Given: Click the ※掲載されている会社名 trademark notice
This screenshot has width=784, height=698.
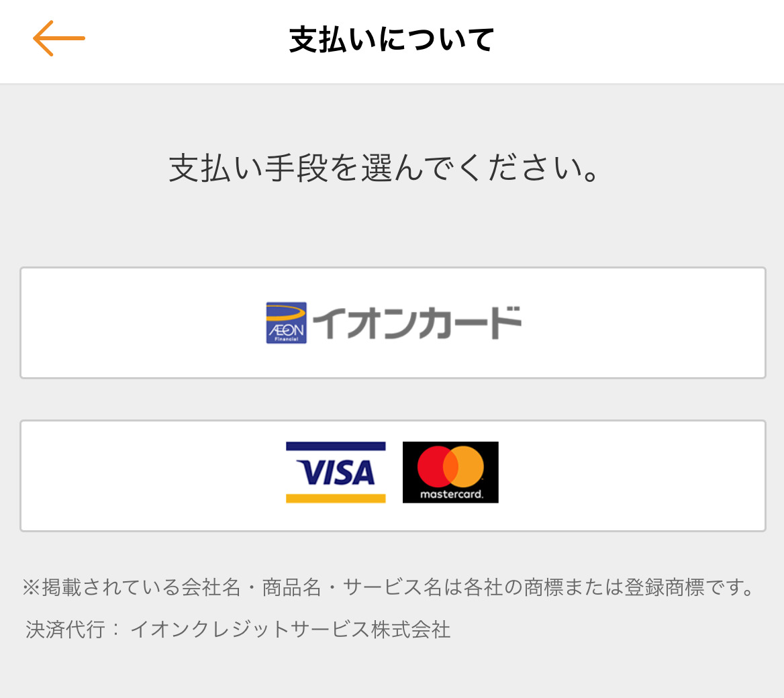Looking at the screenshot, I should pyautogui.click(x=388, y=587).
